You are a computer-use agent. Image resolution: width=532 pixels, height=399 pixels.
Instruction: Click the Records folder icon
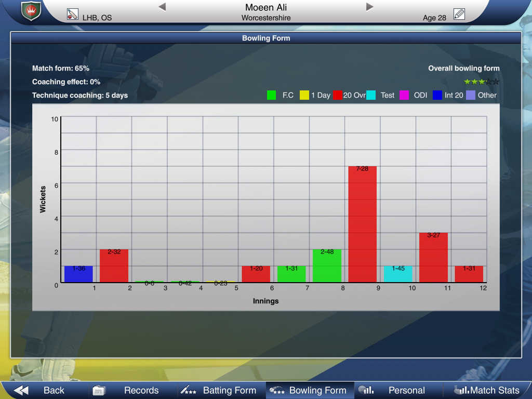coord(99,390)
